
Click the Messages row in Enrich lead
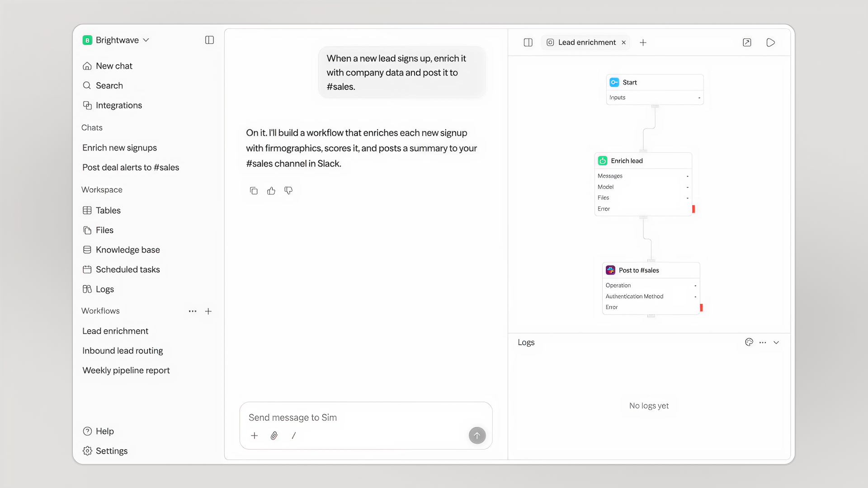pos(643,176)
